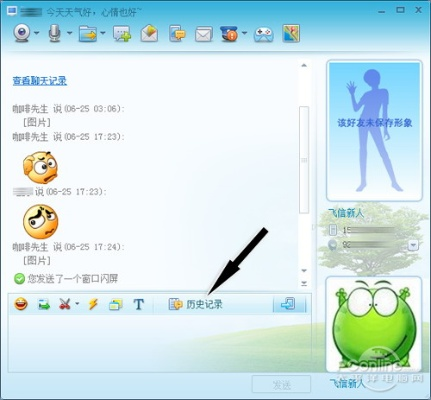The width and height of the screenshot is (431, 400).
Task: Expand the microphone dropdown arrow
Action: tap(69, 33)
